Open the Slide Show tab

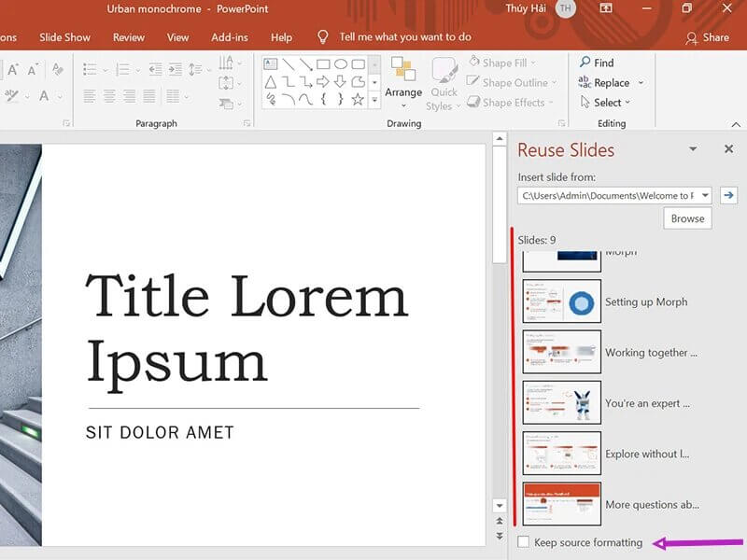click(x=64, y=37)
